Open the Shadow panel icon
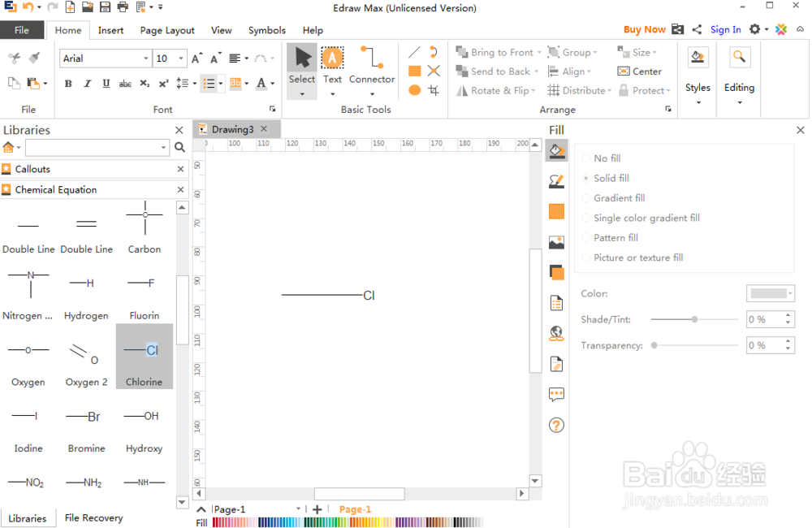The width and height of the screenshot is (812, 528). [557, 272]
